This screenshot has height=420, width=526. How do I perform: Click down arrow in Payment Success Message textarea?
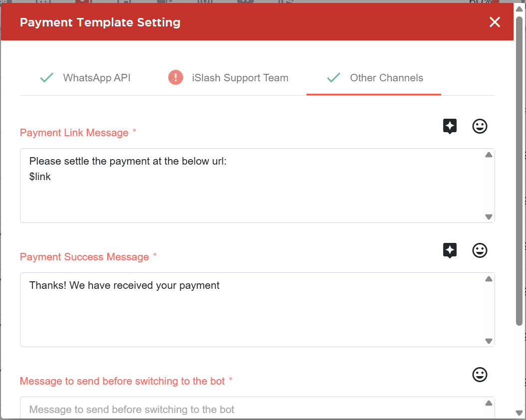[489, 341]
